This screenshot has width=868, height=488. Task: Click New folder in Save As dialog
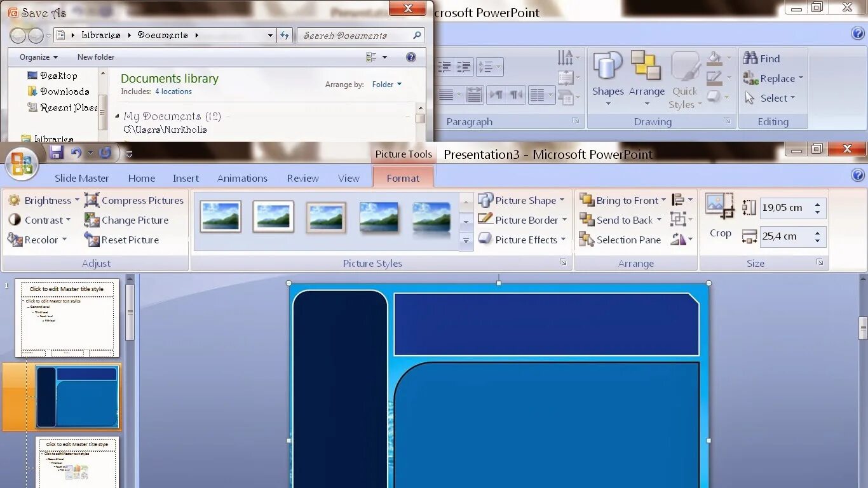(x=96, y=57)
